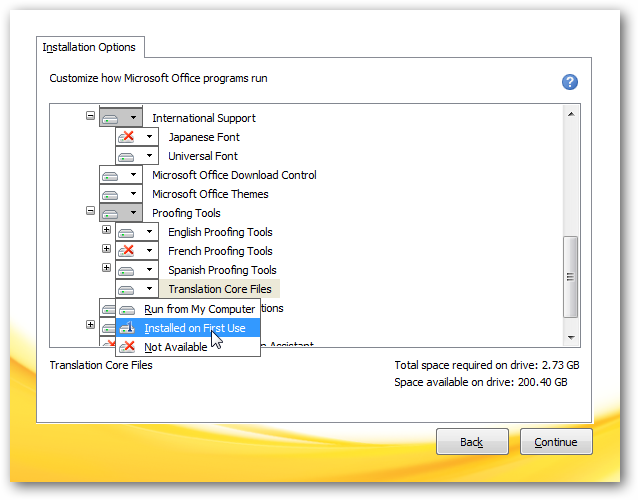The width and height of the screenshot is (638, 500).
Task: Open Proofing Tools install dropdown arrow
Action: coord(133,212)
